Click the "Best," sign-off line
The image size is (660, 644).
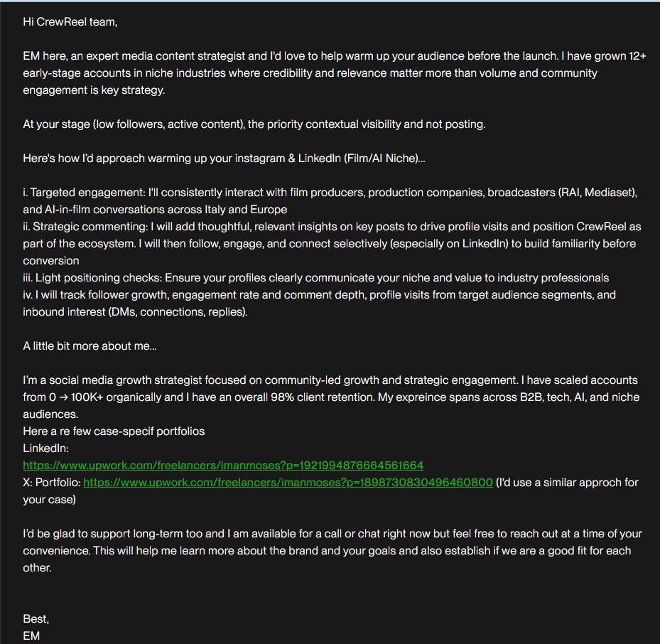tap(36, 619)
